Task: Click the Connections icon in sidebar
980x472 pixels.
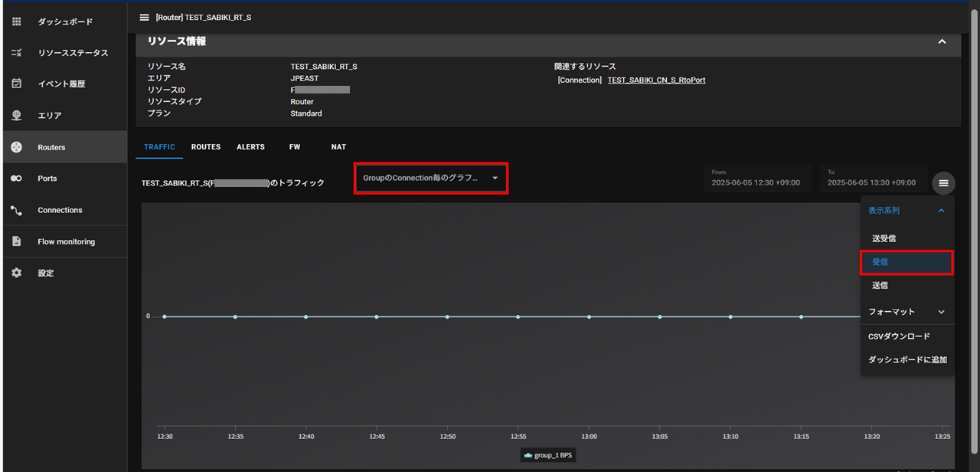Action: (17, 210)
